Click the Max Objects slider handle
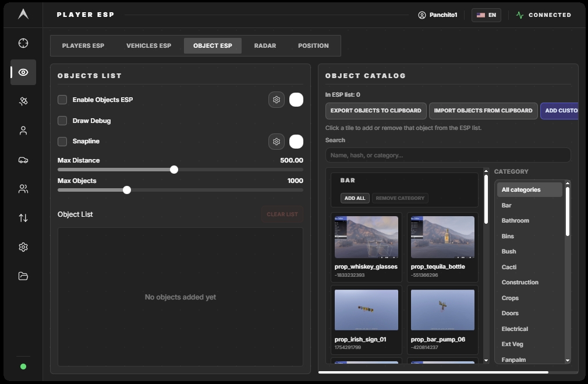The width and height of the screenshot is (588, 384). tap(127, 190)
